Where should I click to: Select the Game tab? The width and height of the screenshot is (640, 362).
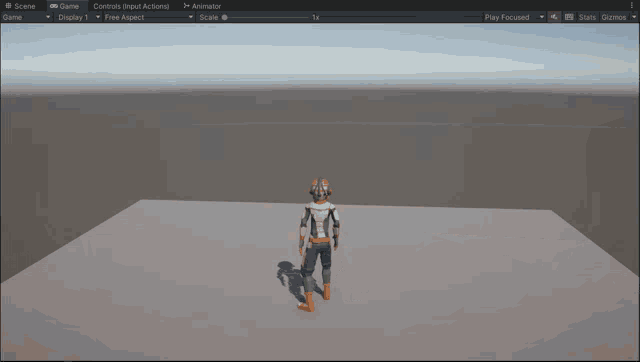tap(64, 6)
